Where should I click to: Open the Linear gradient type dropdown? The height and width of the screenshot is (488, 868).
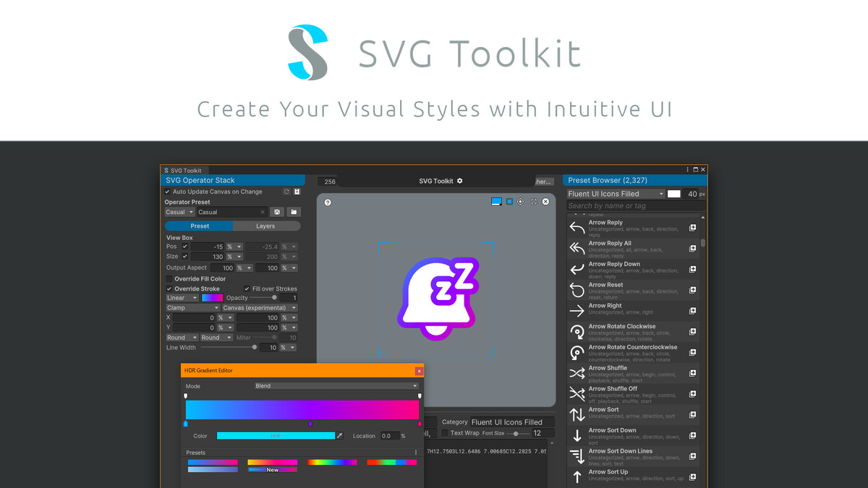point(182,298)
